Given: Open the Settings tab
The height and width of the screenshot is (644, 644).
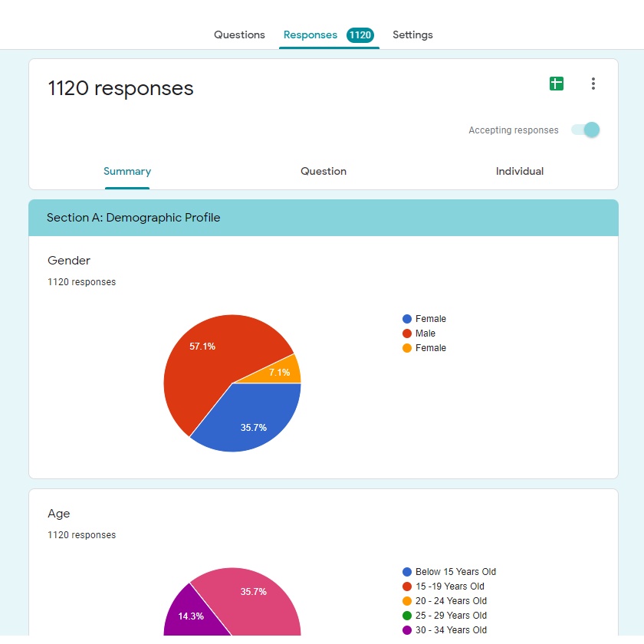Looking at the screenshot, I should pos(412,35).
